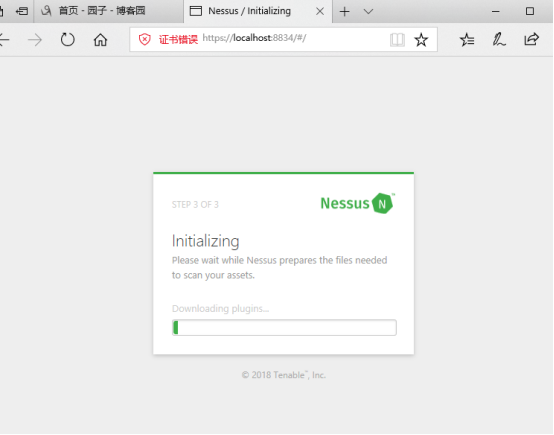Go to the browser home page
This screenshot has width=554, height=435.
click(x=100, y=40)
